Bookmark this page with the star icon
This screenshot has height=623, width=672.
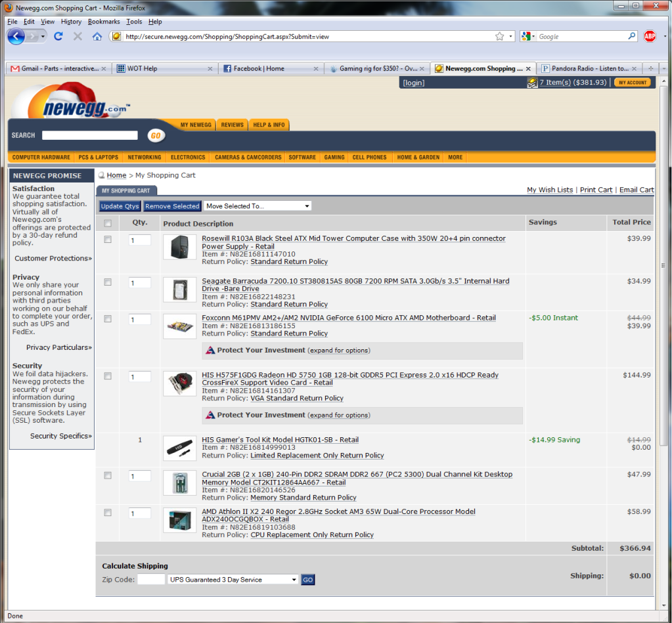(x=499, y=36)
